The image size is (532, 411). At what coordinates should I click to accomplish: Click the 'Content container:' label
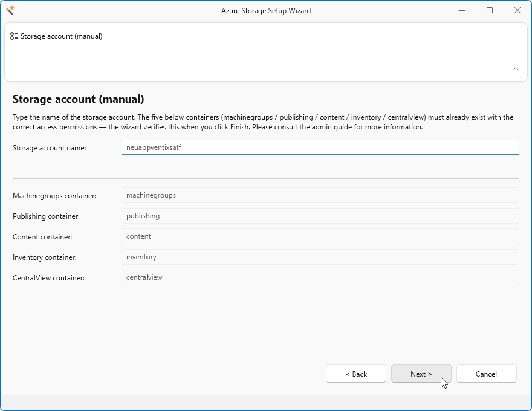[x=42, y=237]
